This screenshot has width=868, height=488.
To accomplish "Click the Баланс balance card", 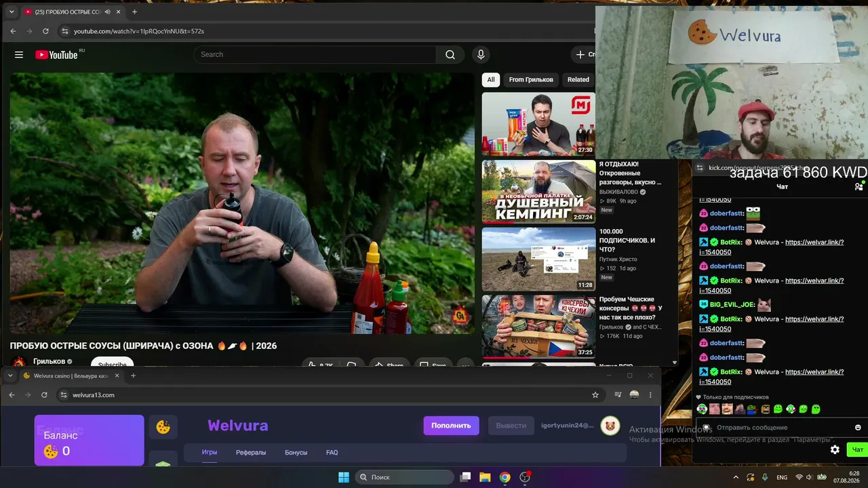I will 90,441.
